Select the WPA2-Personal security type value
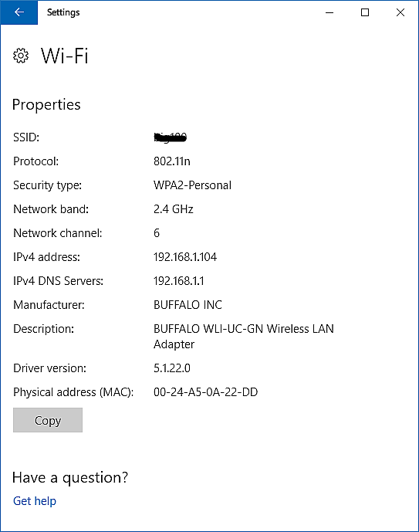 click(193, 185)
